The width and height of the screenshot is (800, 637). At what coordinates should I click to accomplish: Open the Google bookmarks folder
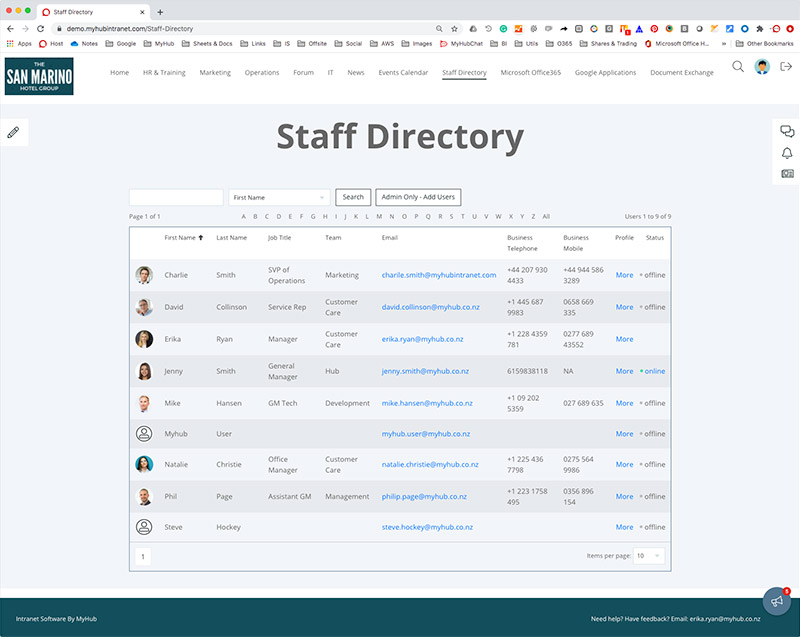tap(121, 43)
